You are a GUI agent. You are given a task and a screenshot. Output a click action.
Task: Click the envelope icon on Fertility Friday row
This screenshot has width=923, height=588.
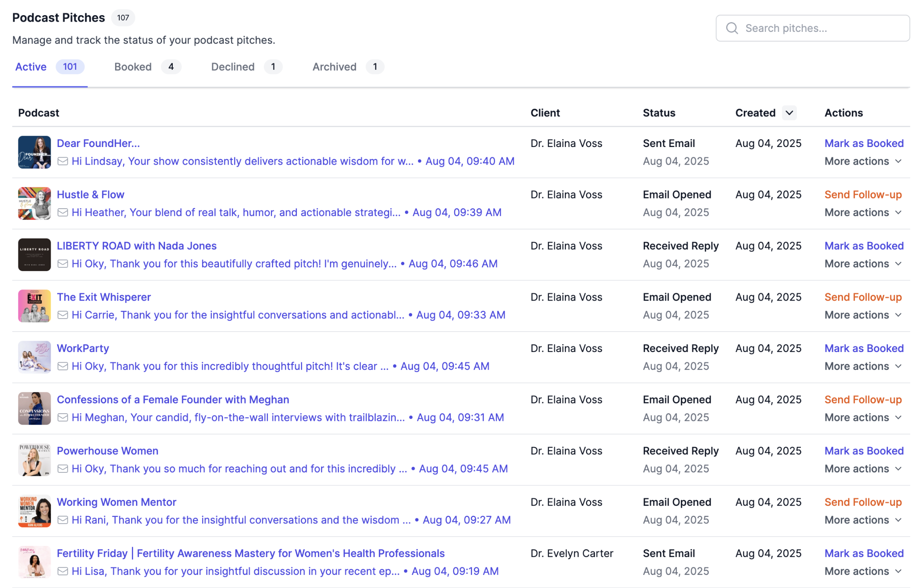(63, 571)
